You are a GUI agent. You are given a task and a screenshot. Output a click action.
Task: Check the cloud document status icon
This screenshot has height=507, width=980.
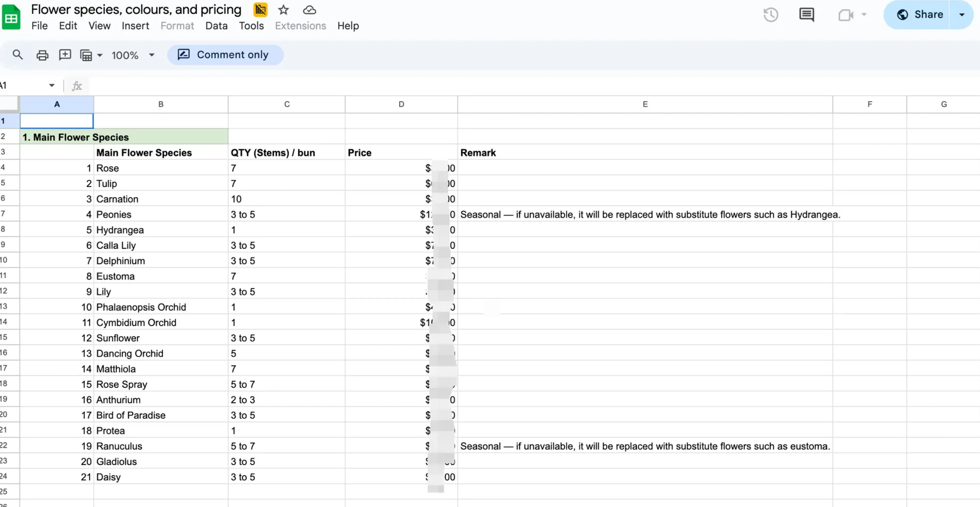[309, 10]
